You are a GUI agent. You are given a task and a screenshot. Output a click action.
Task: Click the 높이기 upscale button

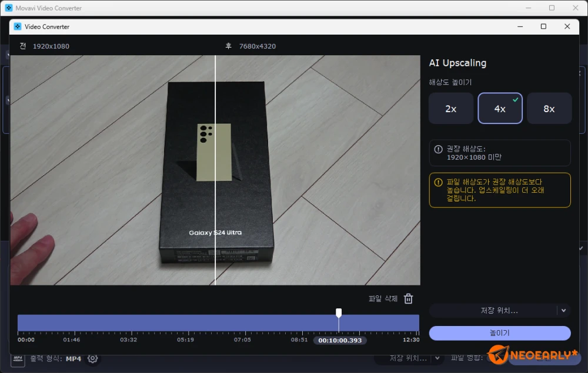tap(500, 333)
